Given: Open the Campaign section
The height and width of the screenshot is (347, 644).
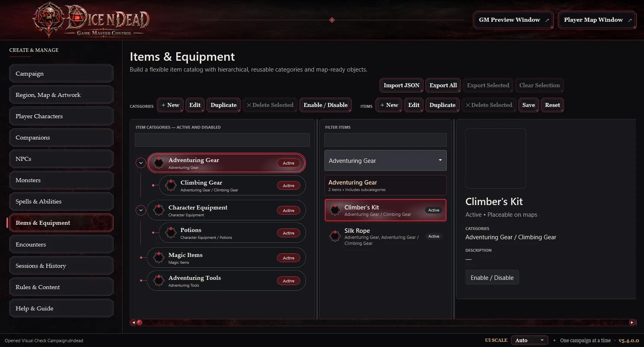Looking at the screenshot, I should (x=61, y=74).
